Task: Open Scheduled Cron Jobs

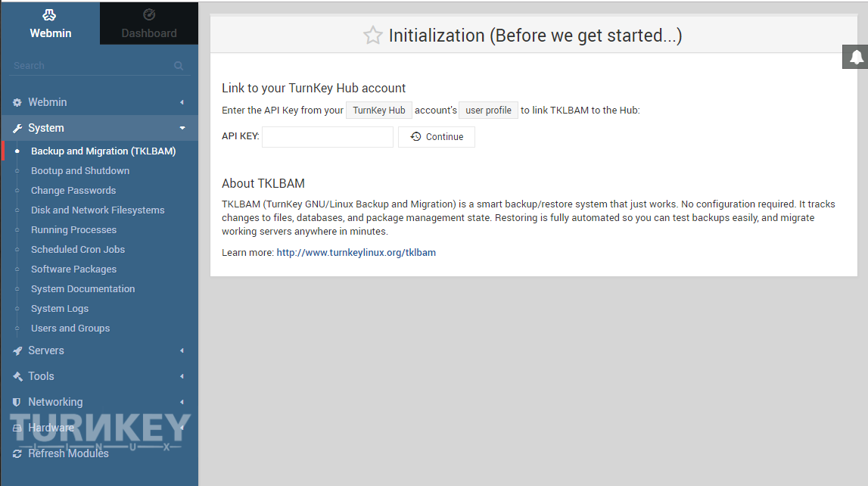Action: tap(77, 250)
